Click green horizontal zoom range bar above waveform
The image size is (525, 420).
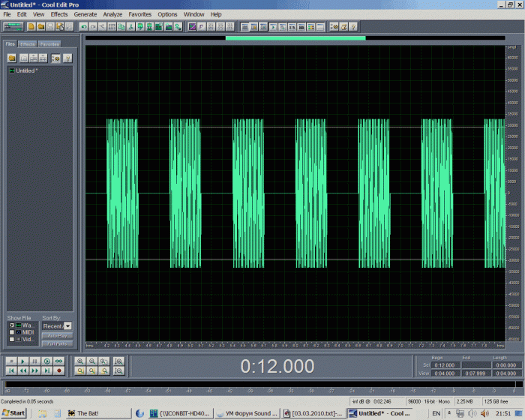click(x=295, y=38)
